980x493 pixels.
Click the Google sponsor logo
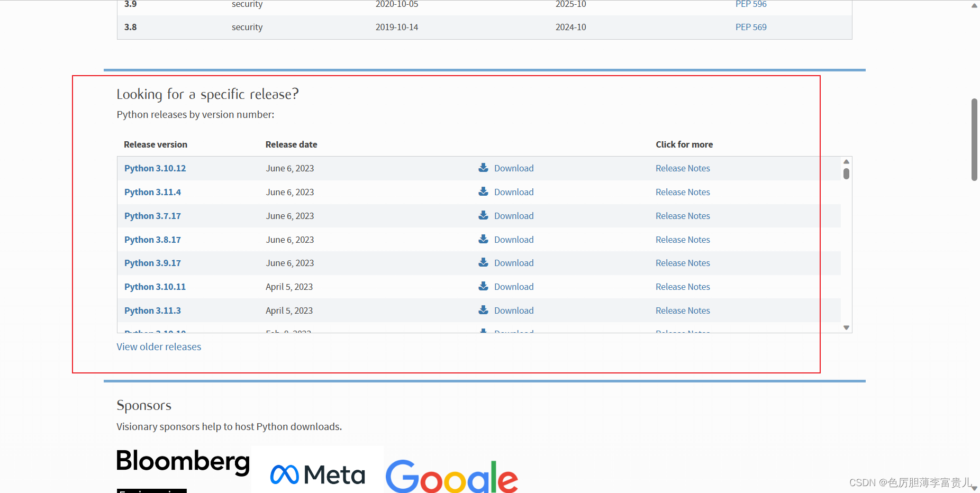pyautogui.click(x=451, y=476)
